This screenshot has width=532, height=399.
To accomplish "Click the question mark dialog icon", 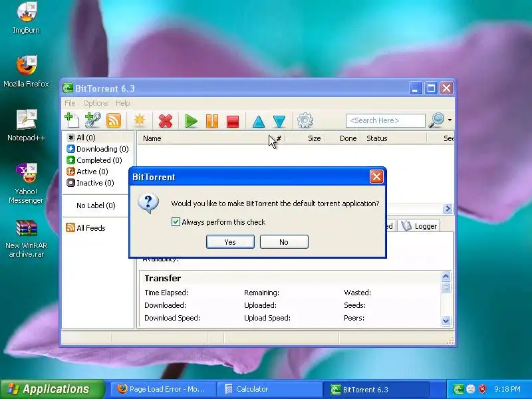I will pos(148,203).
